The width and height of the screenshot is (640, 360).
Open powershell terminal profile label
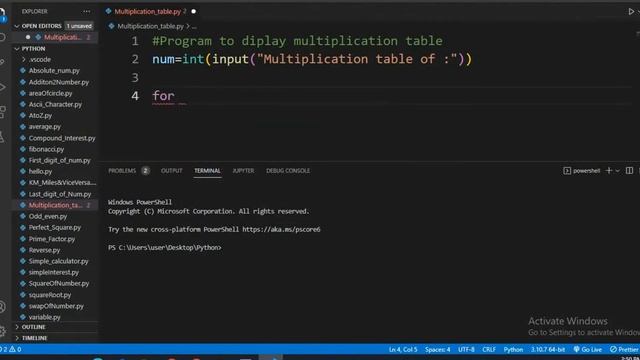pyautogui.click(x=582, y=171)
